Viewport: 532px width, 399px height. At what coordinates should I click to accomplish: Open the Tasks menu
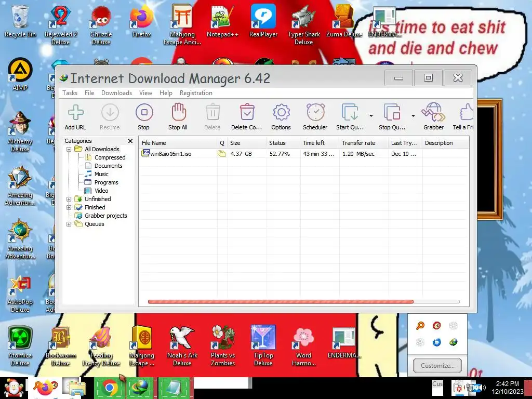coord(70,93)
